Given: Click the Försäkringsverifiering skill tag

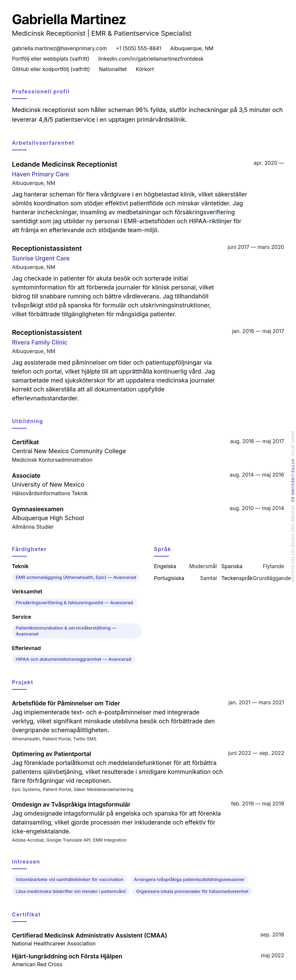Looking at the screenshot, I should click(x=74, y=603).
